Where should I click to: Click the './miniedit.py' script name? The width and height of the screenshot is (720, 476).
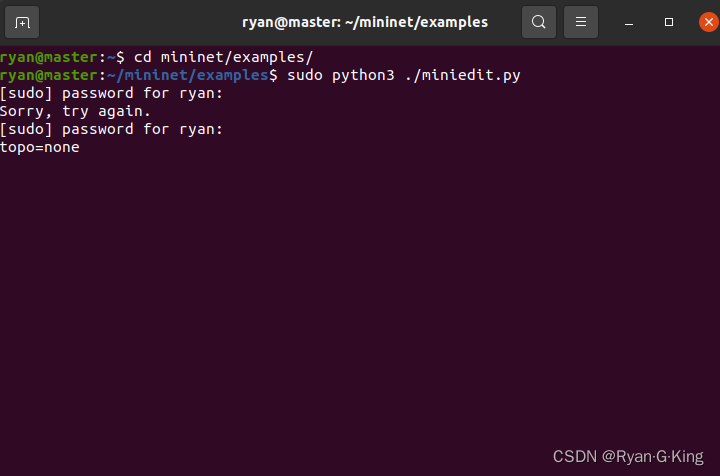pos(463,75)
